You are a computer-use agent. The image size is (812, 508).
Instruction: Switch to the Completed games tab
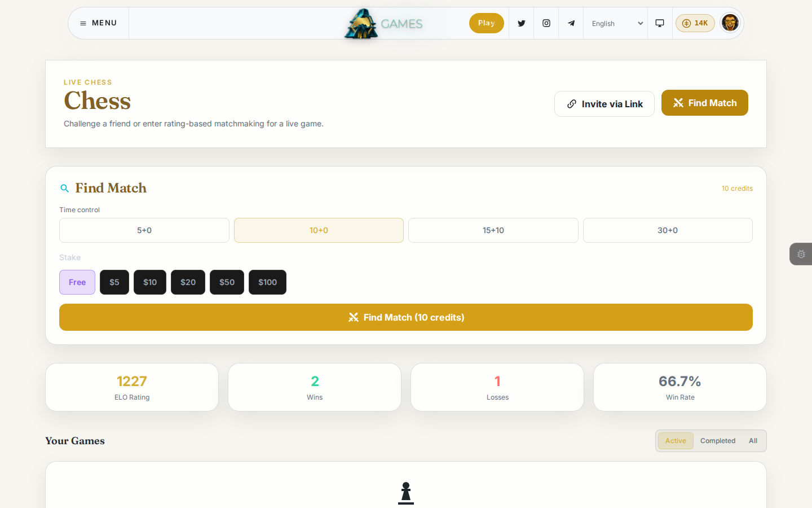tap(718, 441)
